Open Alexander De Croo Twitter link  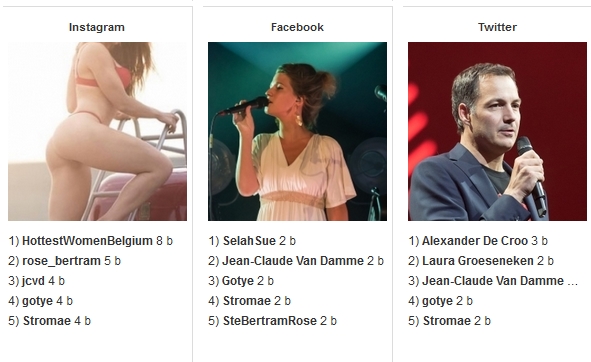[x=475, y=241]
